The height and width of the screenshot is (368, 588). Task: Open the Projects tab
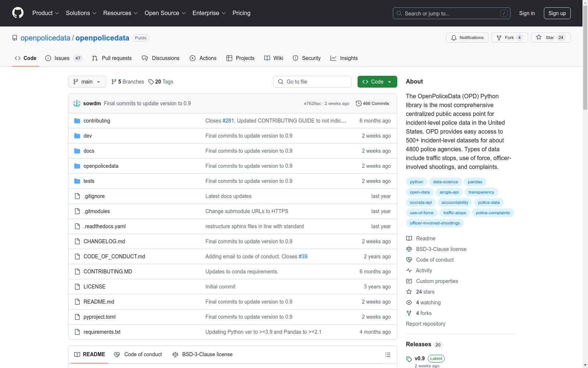pos(240,58)
